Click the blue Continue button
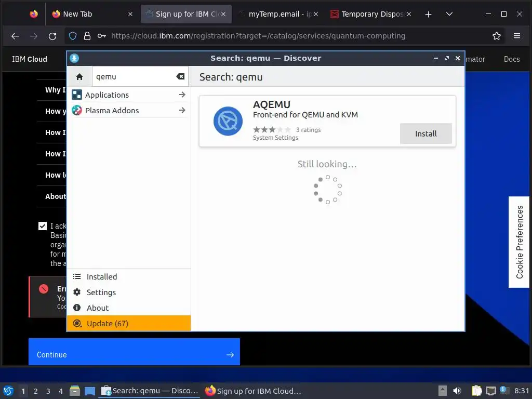Viewport: 532px width, 399px height. click(x=134, y=352)
